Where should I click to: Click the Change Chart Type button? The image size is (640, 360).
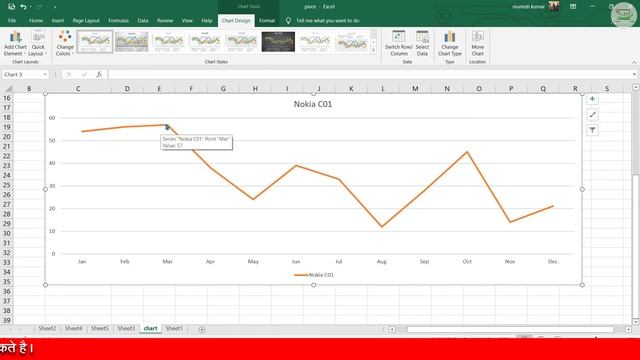[x=449, y=43]
